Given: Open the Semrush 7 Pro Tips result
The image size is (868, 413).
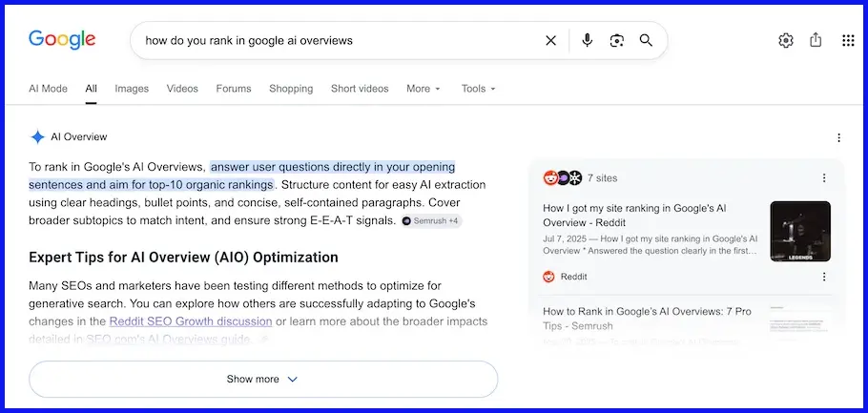Looking at the screenshot, I should coord(647,319).
